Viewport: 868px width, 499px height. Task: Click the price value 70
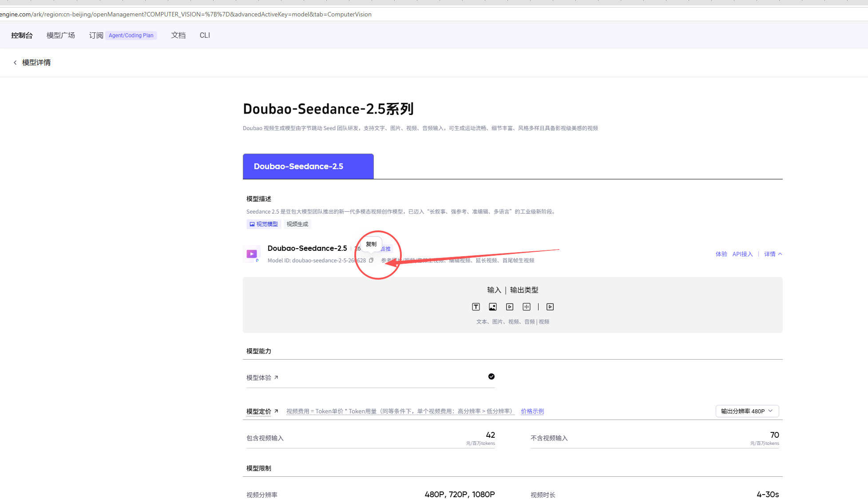775,435
